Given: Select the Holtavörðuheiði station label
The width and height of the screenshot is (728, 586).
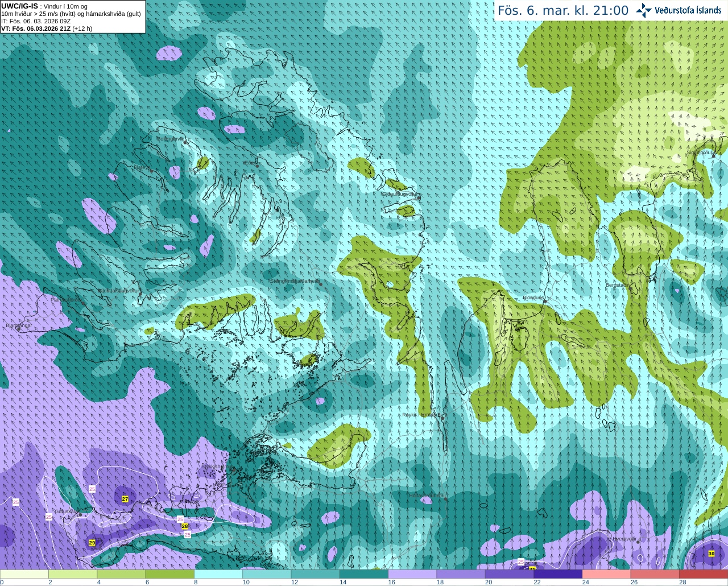Looking at the screenshot, I should [x=427, y=496].
